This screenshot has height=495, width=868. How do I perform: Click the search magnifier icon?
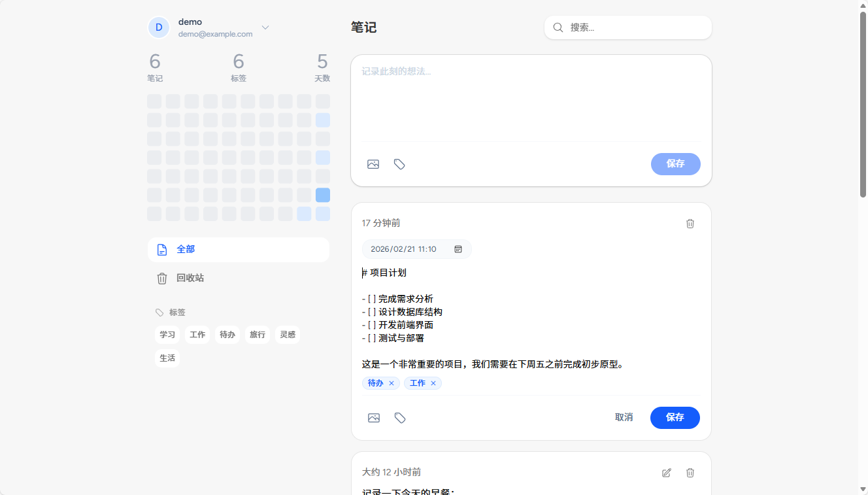click(558, 27)
